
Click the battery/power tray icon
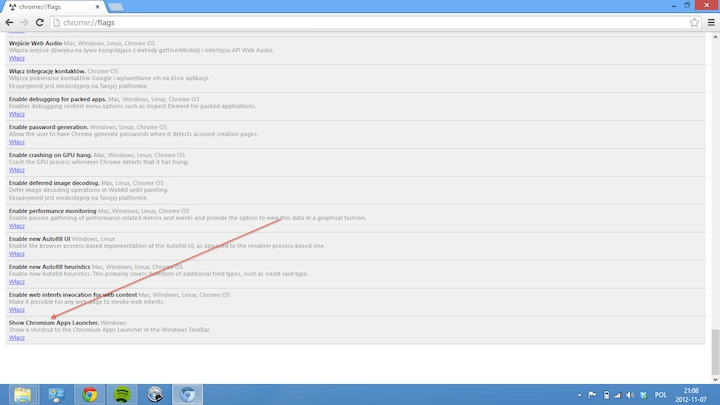coord(606,395)
